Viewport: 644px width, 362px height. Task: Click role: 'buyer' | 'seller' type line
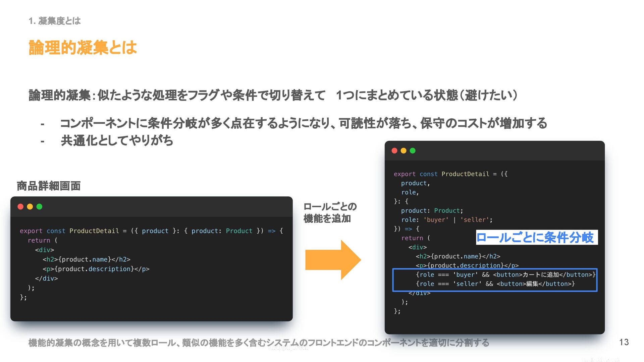(447, 220)
